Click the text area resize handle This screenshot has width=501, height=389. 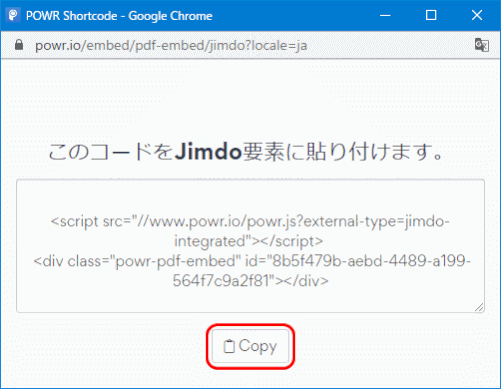click(479, 307)
